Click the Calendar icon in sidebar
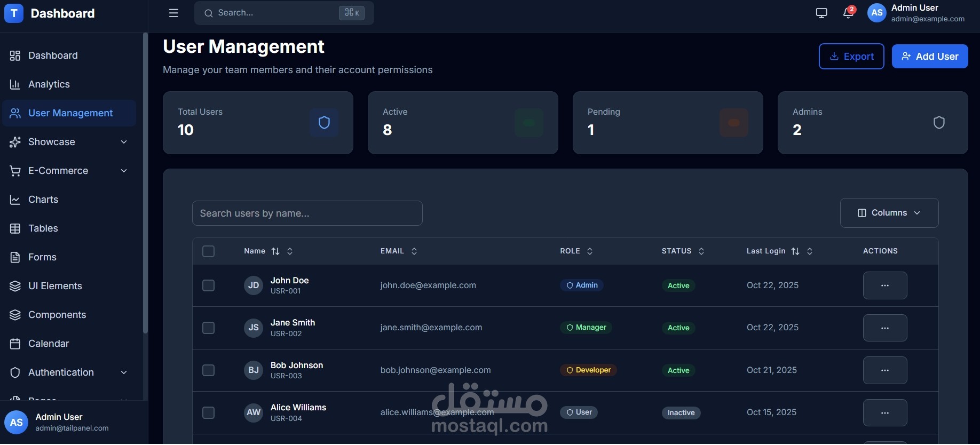The width and height of the screenshot is (980, 445). [x=15, y=344]
